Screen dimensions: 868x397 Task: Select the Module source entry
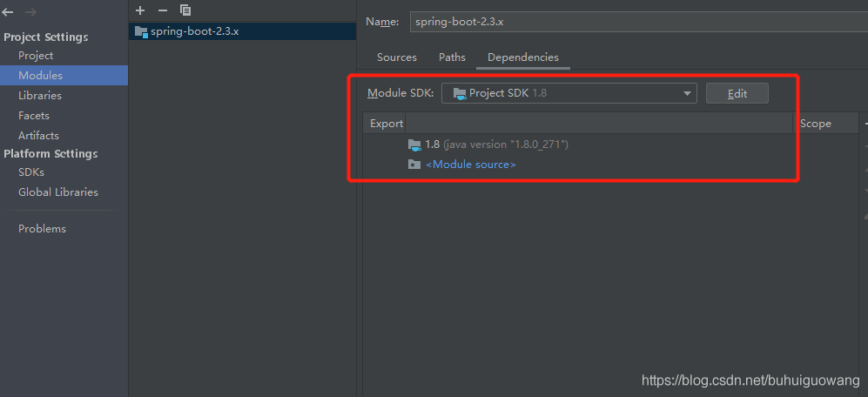(x=470, y=165)
